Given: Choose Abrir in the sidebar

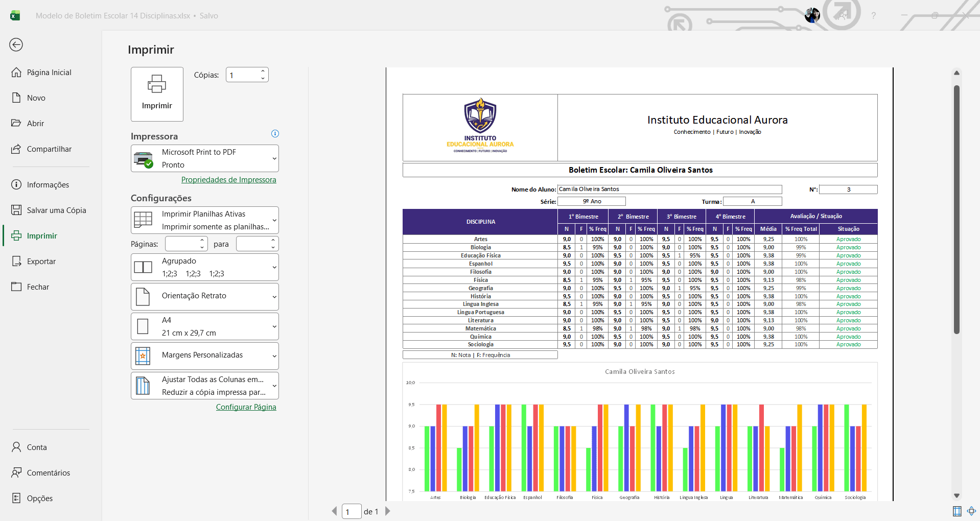Looking at the screenshot, I should coord(36,124).
